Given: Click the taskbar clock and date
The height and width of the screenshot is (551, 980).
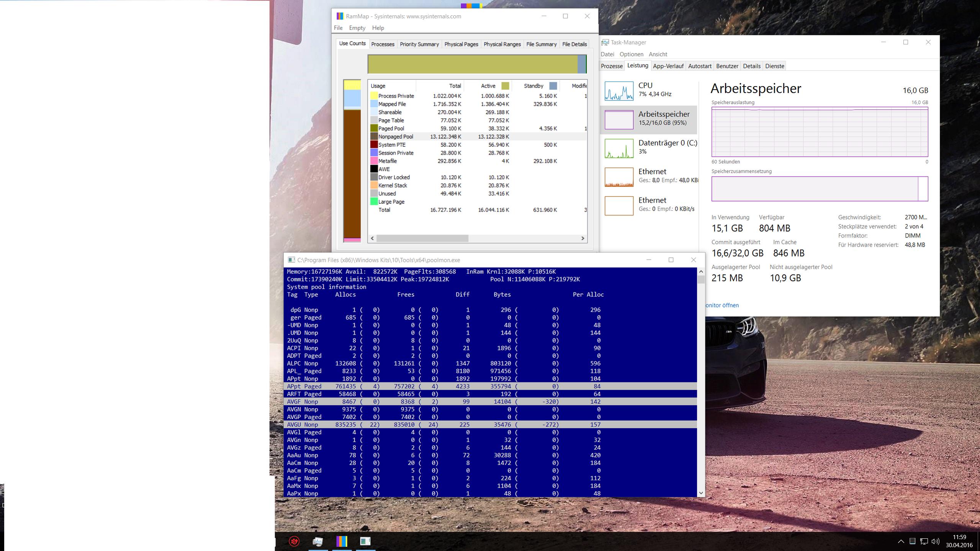Looking at the screenshot, I should pos(959,541).
